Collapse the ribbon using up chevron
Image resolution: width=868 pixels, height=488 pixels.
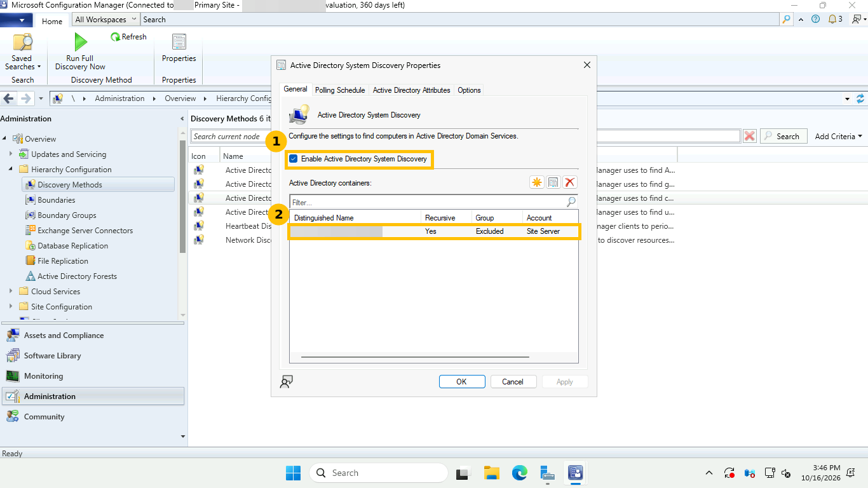(801, 19)
